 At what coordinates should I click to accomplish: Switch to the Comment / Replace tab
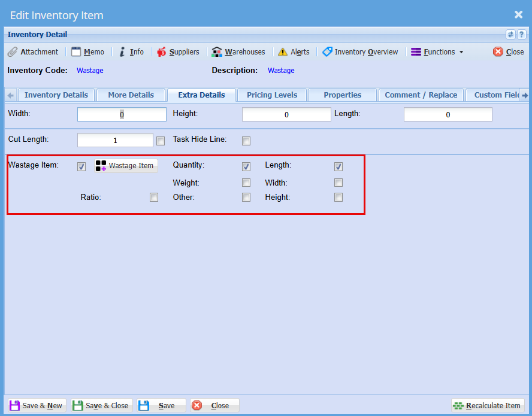pyautogui.click(x=421, y=95)
